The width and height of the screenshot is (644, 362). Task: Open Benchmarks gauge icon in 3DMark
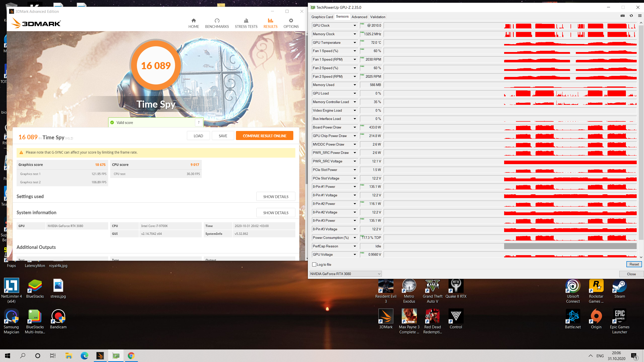pyautogui.click(x=217, y=21)
